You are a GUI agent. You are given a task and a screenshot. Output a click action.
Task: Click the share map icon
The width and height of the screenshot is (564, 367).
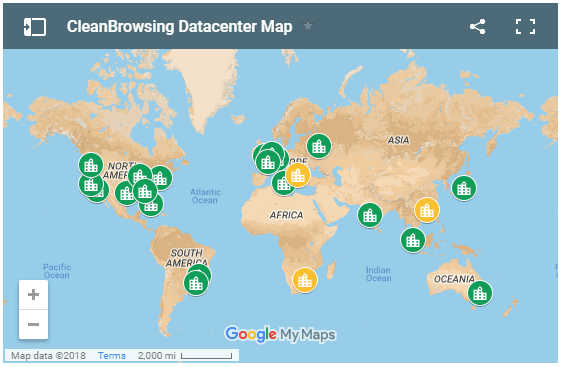coord(477,27)
